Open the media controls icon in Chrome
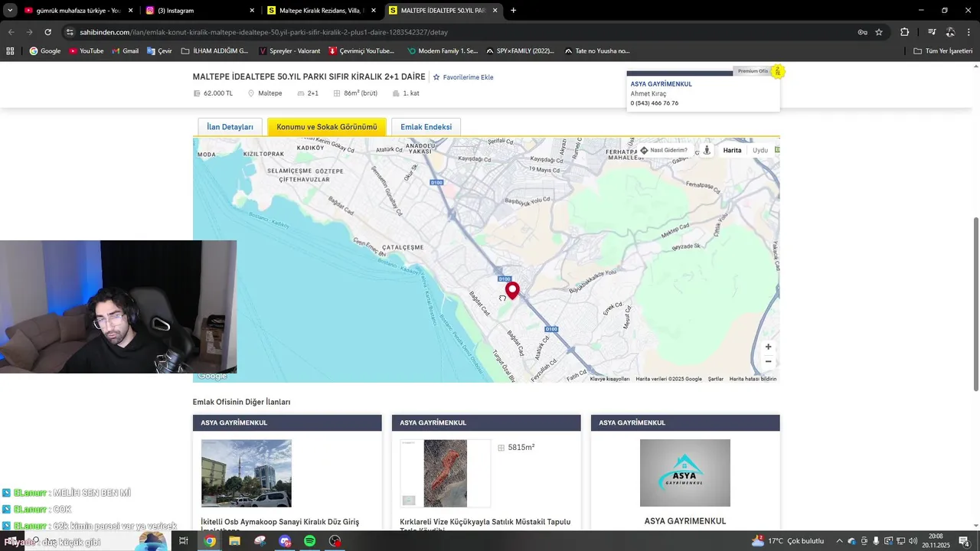 [932, 32]
